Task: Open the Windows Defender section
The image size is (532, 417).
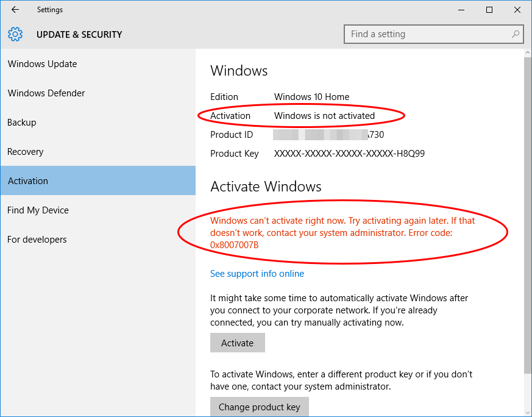Action: 98,93
